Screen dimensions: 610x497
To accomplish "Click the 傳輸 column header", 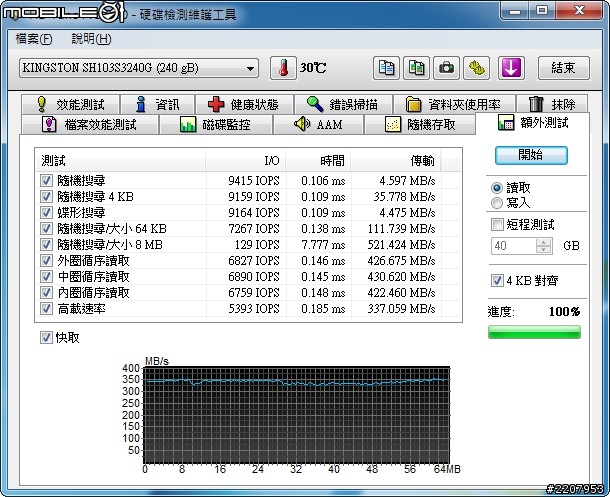I will [x=396, y=160].
